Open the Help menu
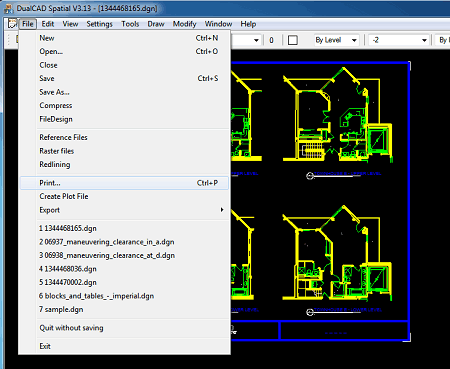The width and height of the screenshot is (450, 369). click(248, 24)
